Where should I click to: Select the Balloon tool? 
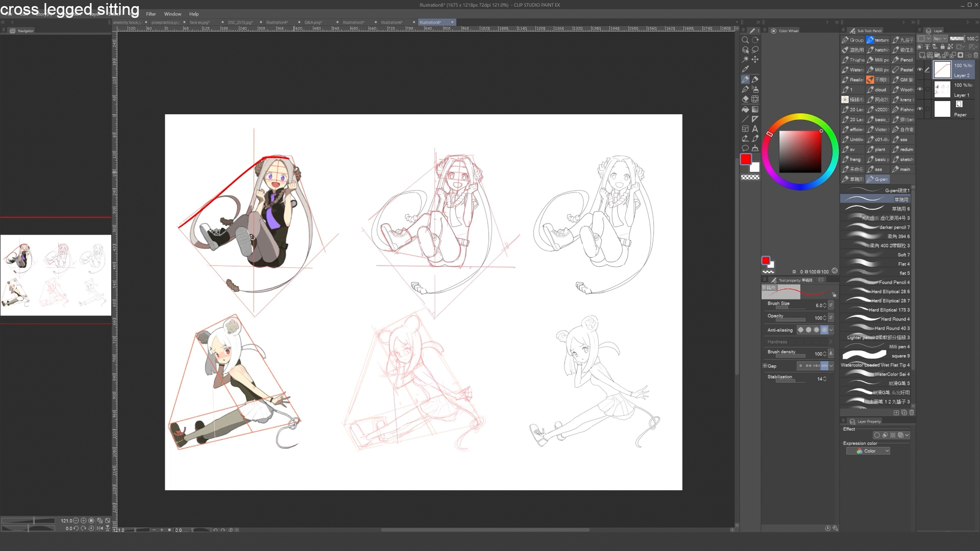[x=745, y=148]
